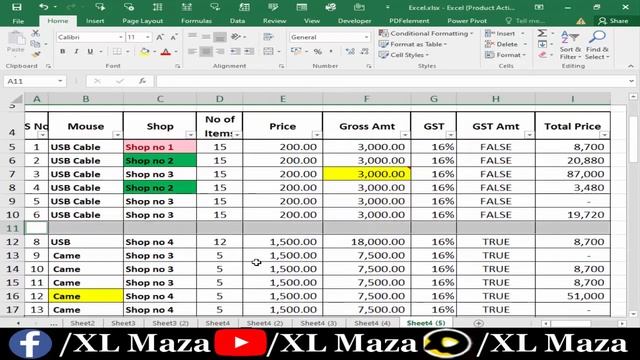Image resolution: width=640 pixels, height=360 pixels.
Task: Open Conditional Formatting menu
Action: click(x=426, y=33)
